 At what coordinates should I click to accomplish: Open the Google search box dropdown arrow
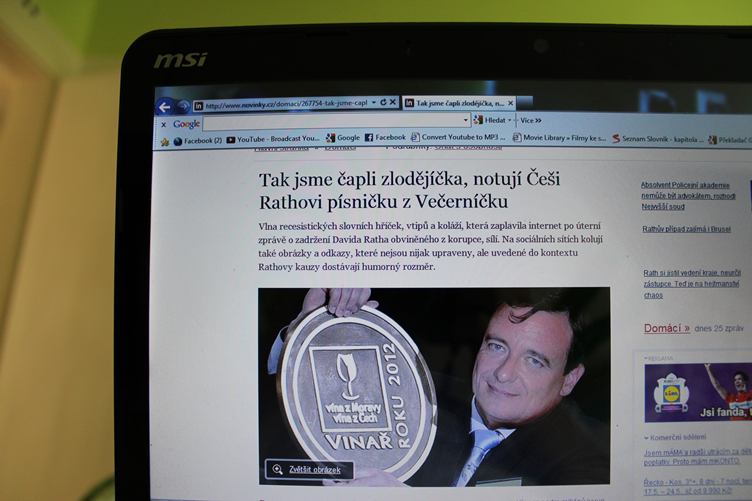(x=465, y=120)
